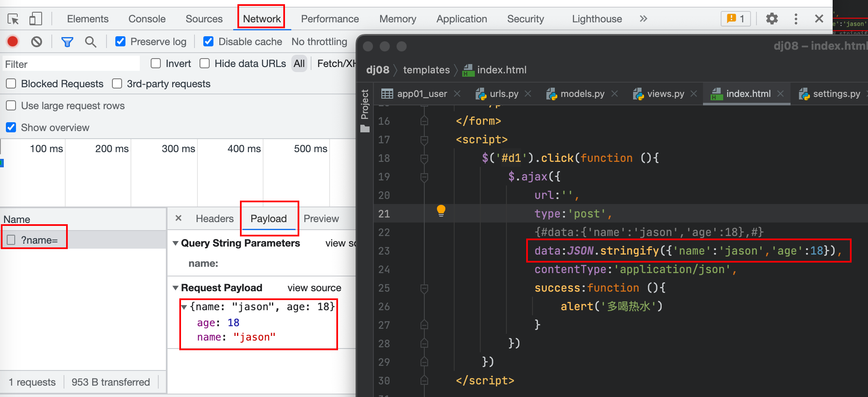The width and height of the screenshot is (868, 397).
Task: Open the issues warning badge
Action: pyautogui.click(x=735, y=19)
